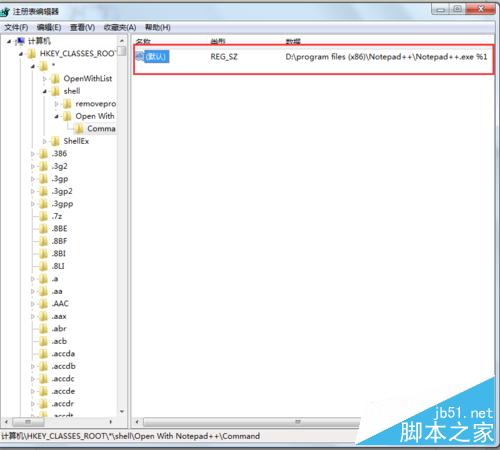Collapse the 计算机 root node arrow
500x450 pixels.
pyautogui.click(x=9, y=41)
